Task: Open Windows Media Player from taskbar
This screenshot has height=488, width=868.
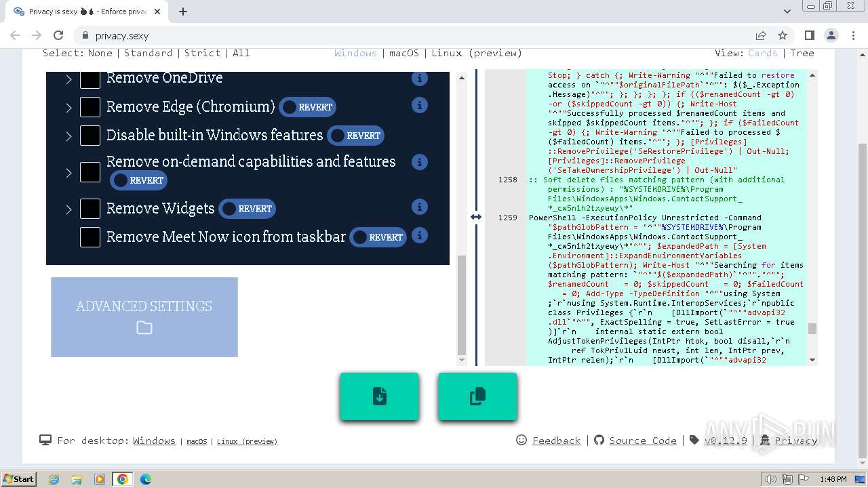Action: point(100,479)
